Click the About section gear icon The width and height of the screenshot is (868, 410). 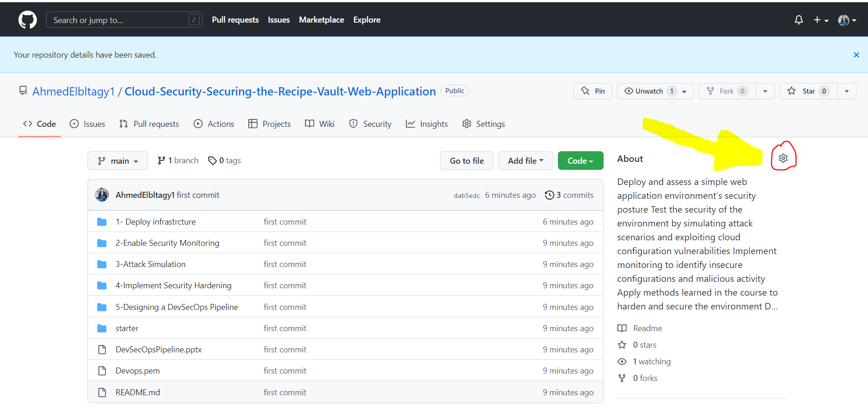point(783,158)
